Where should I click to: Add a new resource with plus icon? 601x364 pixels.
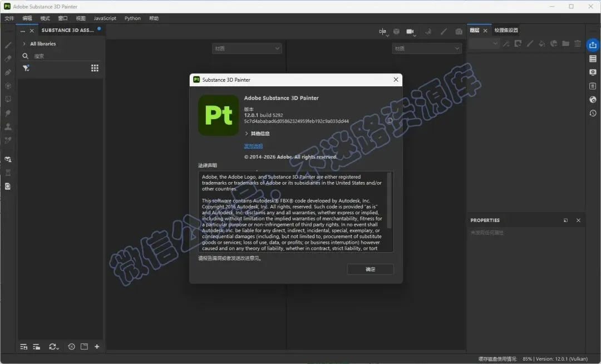click(97, 347)
